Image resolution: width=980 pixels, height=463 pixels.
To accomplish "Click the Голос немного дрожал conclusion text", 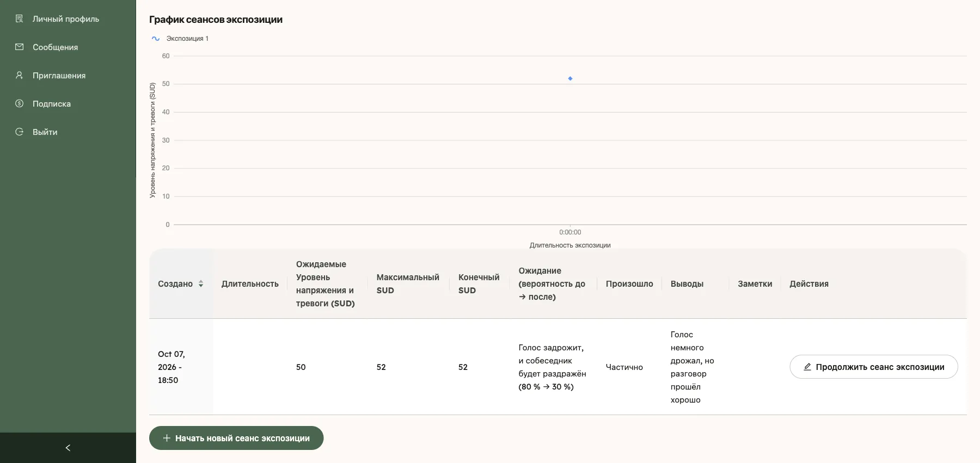I will (693, 367).
